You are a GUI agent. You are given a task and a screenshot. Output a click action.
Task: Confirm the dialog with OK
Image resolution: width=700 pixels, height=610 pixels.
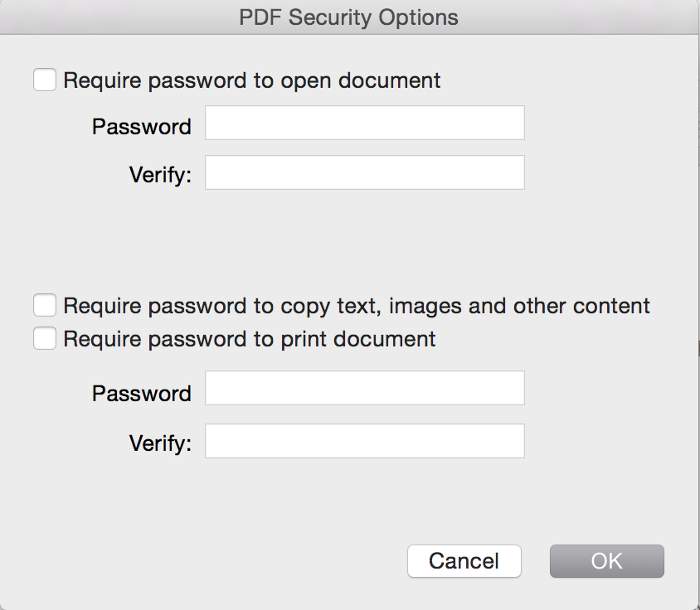click(606, 561)
